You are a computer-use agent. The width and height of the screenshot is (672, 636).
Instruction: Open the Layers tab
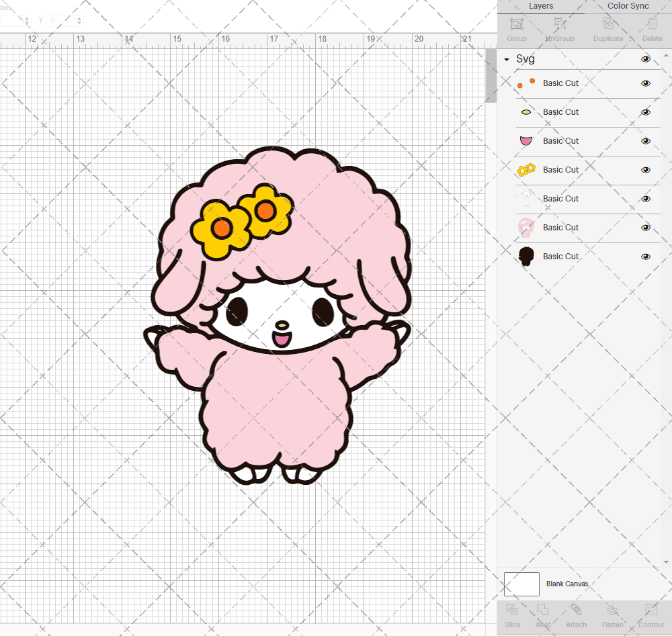tap(541, 6)
